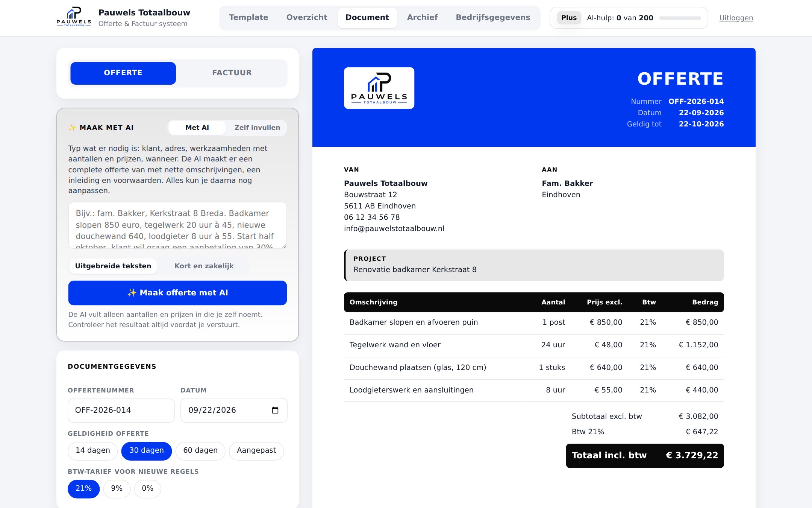This screenshot has height=508, width=812.
Task: Open the Overzicht tab
Action: [307, 18]
